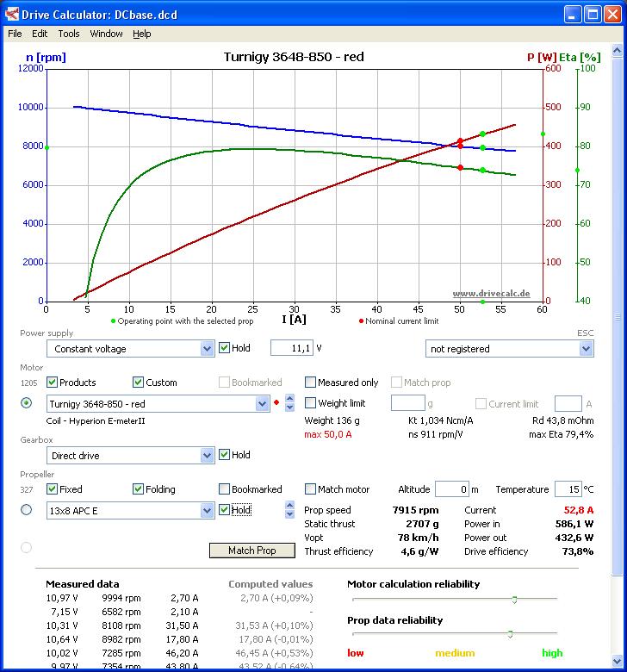Toggle the propeller Hold checkbox

[x=224, y=509]
